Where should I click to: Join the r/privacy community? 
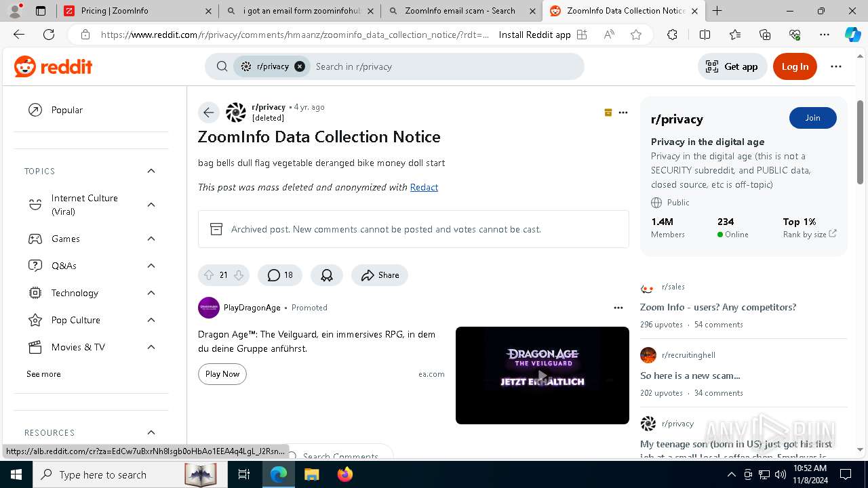point(813,118)
